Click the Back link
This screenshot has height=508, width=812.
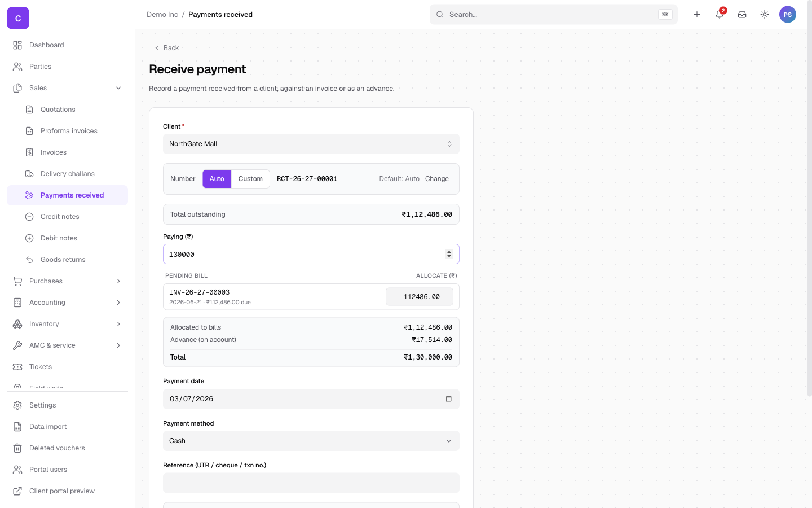click(x=167, y=48)
